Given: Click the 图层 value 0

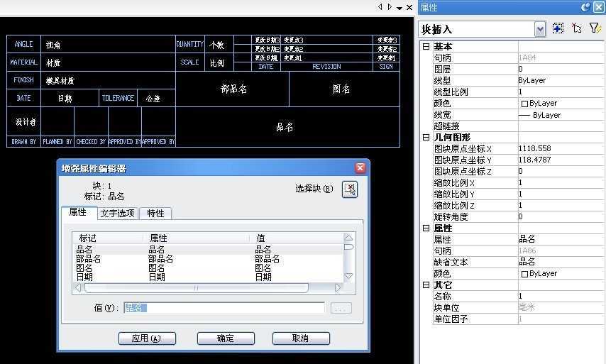Looking at the screenshot, I should (x=561, y=69).
